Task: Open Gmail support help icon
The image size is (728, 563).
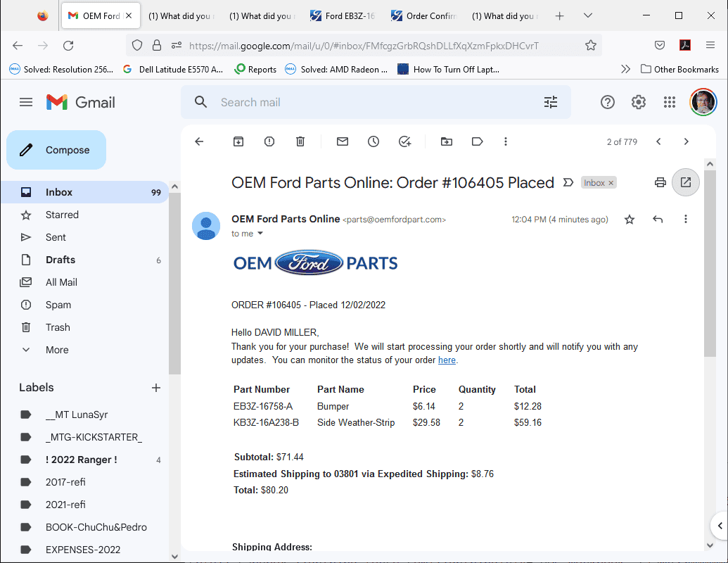Action: 607,102
